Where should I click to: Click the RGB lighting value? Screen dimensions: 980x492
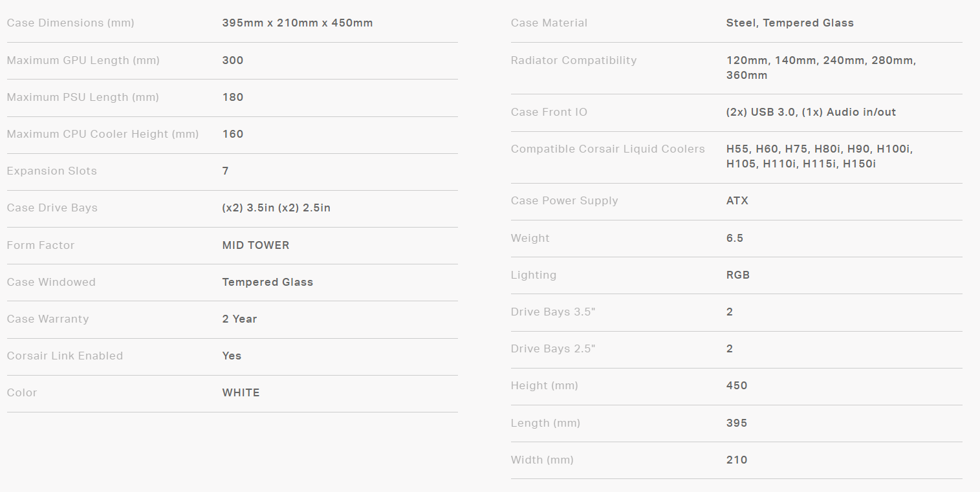click(x=738, y=275)
